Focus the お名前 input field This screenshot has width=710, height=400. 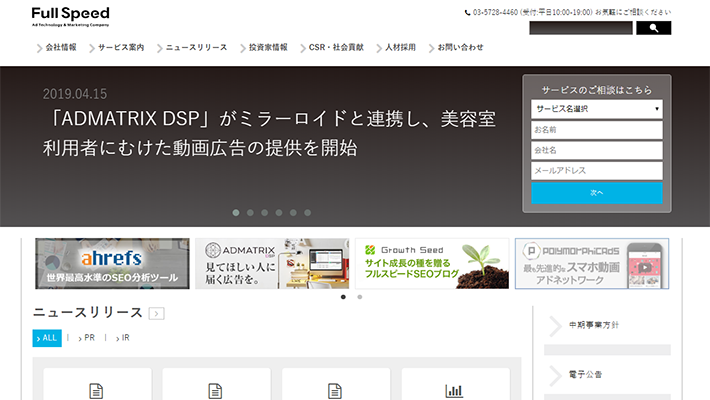click(x=596, y=130)
